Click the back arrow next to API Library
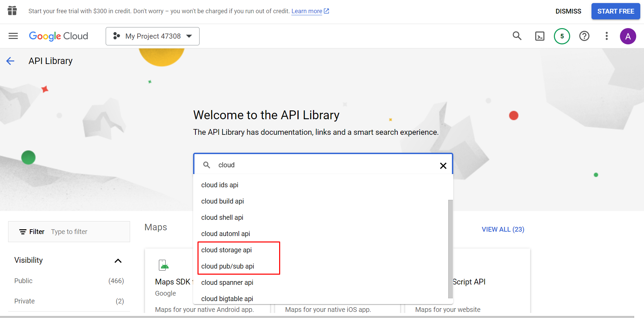This screenshot has width=644, height=318. pos(10,61)
